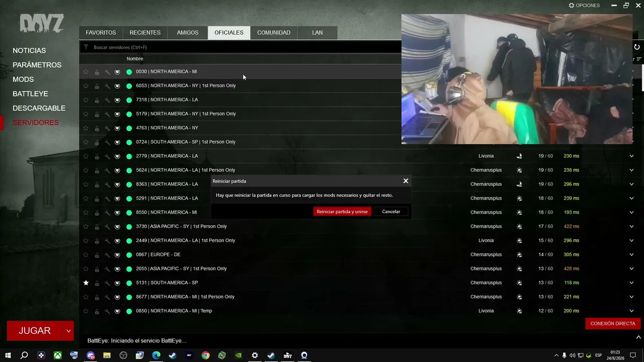The height and width of the screenshot is (362, 644).
Task: Expand details chevron for server 0867
Action: pyautogui.click(x=631, y=255)
